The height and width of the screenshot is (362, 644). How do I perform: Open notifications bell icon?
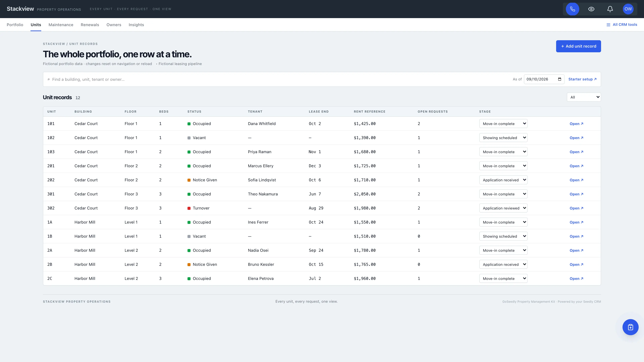(x=610, y=9)
